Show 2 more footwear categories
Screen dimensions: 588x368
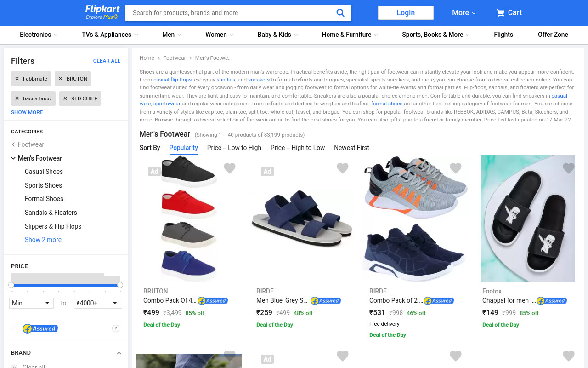pos(43,240)
